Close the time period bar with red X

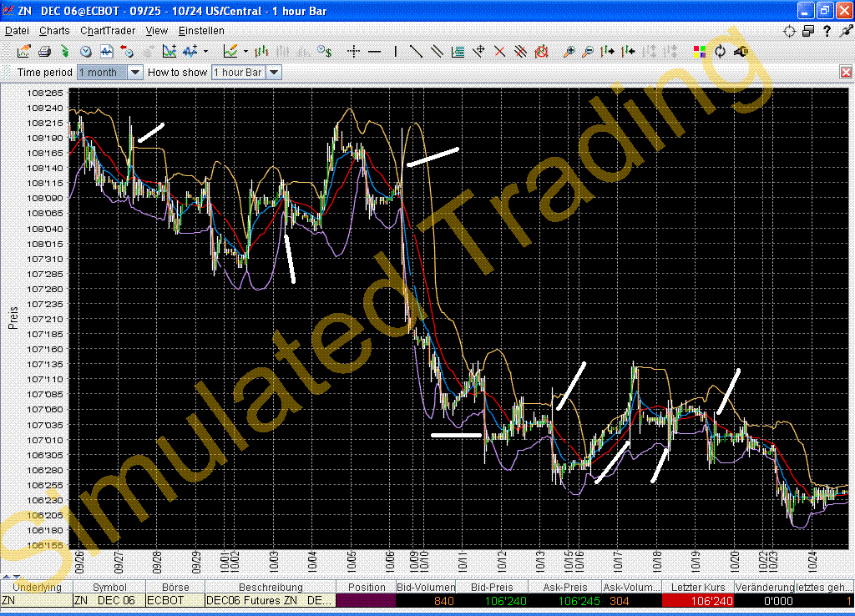[846, 72]
